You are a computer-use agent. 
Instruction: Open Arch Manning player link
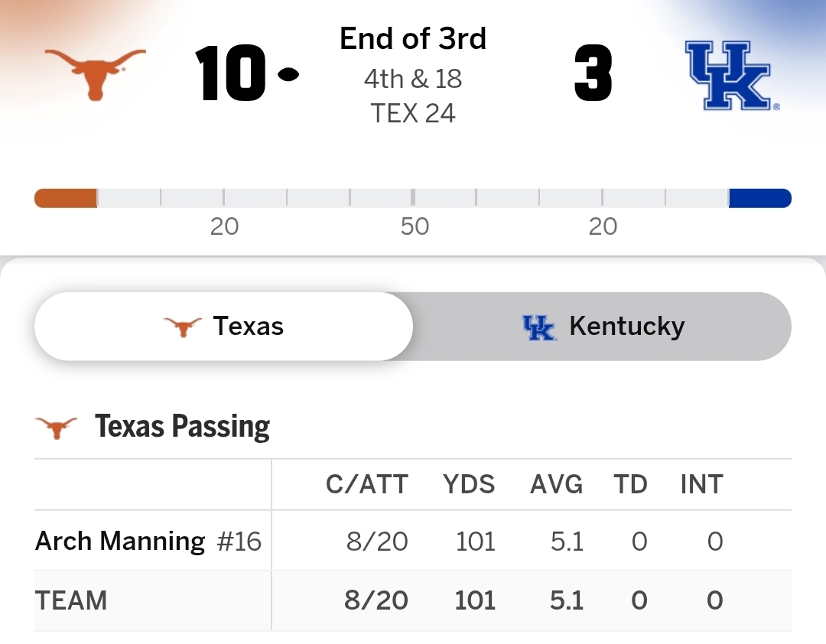120,542
